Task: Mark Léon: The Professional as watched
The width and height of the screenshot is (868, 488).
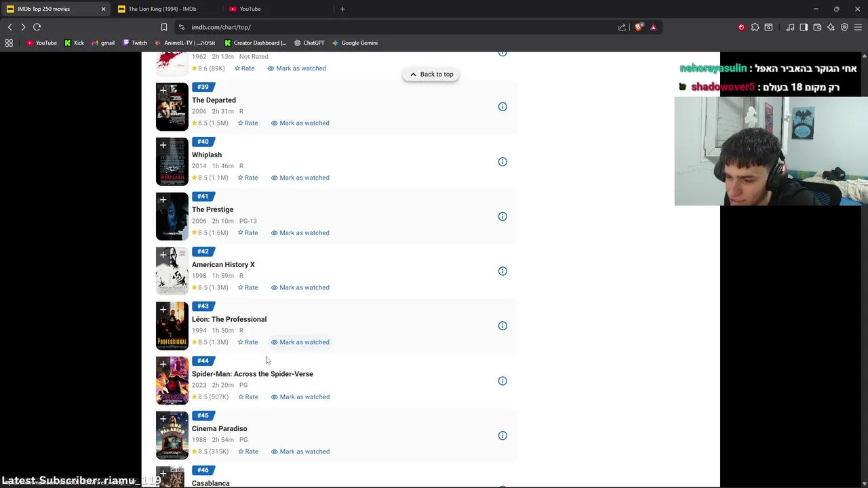Action: pos(300,342)
